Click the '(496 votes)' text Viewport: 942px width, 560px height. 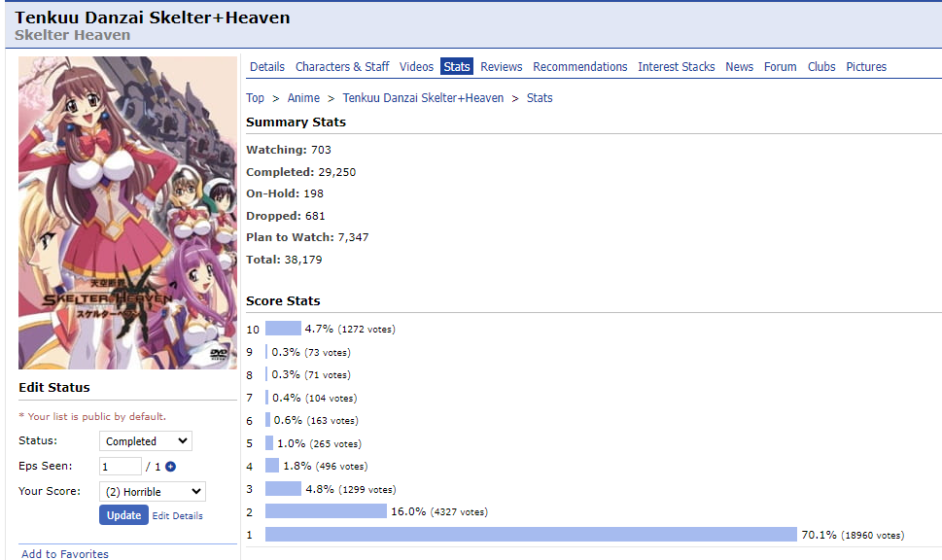pyautogui.click(x=341, y=467)
